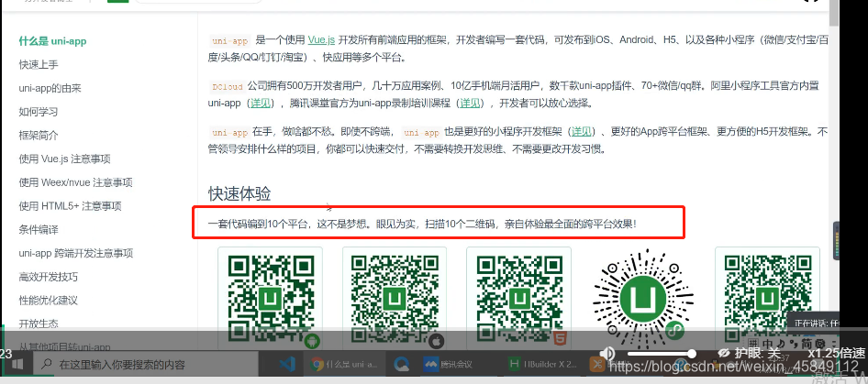
Task: Click the Android badge icon on first QR
Action: click(x=312, y=340)
